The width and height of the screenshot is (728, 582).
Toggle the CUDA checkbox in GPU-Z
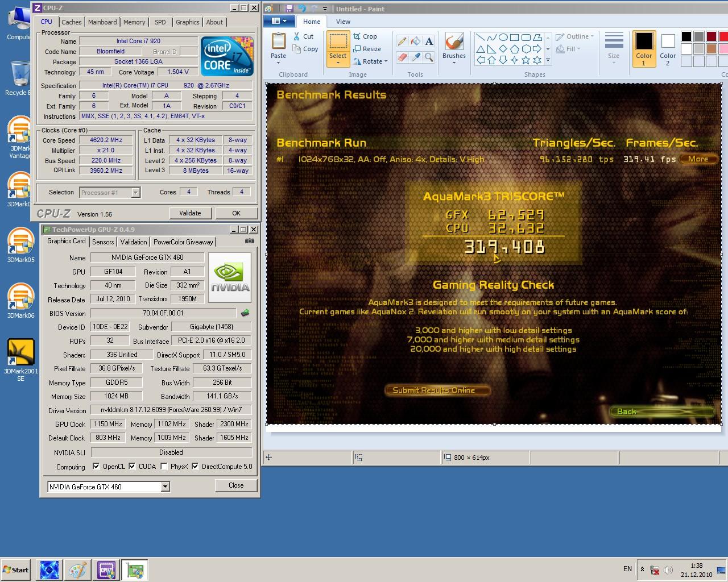(x=132, y=467)
